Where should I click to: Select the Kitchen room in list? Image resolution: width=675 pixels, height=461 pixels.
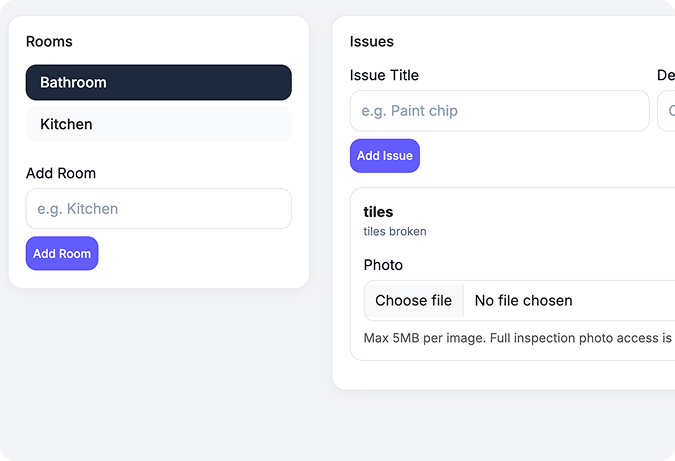pos(158,125)
